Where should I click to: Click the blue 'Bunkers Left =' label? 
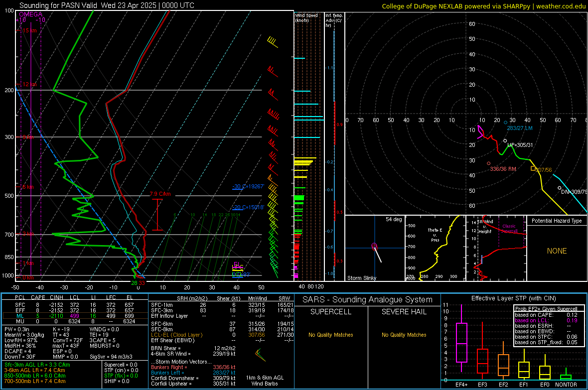(167, 373)
